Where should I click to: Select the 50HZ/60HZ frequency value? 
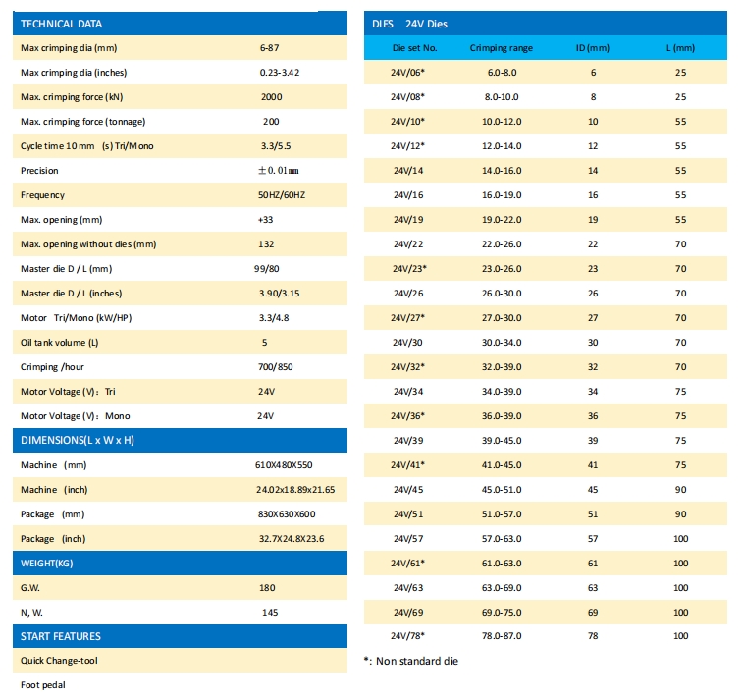(x=281, y=195)
